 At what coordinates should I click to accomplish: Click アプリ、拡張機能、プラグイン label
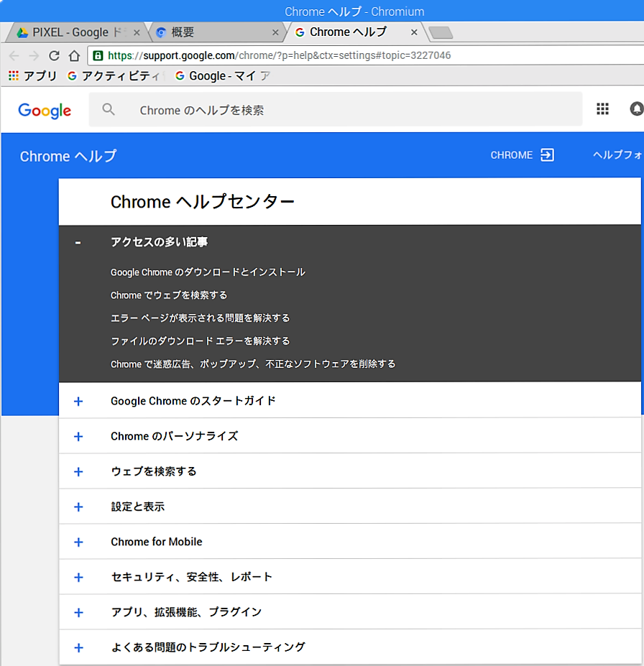pos(186,613)
